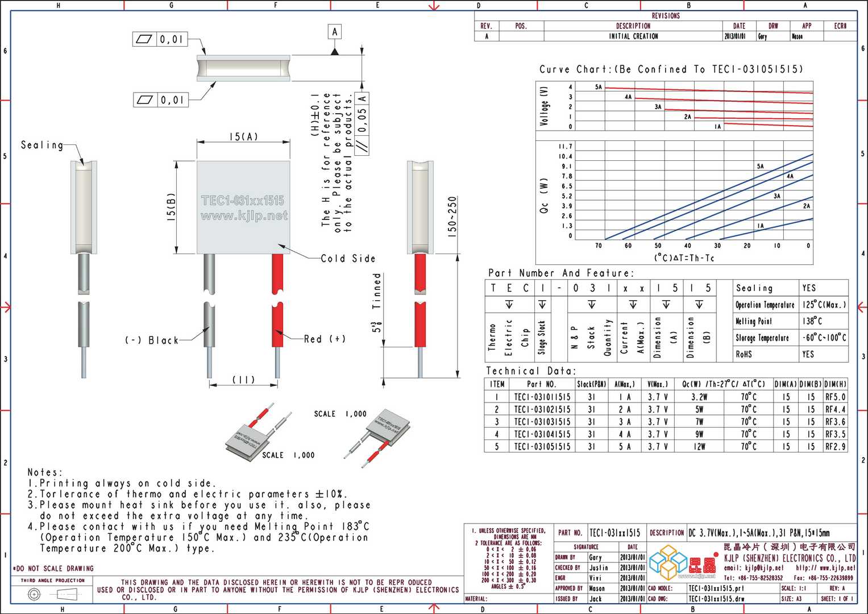The image size is (868, 614).
Task: Select the '(11)' wire spacing dimension
Action: (x=244, y=379)
